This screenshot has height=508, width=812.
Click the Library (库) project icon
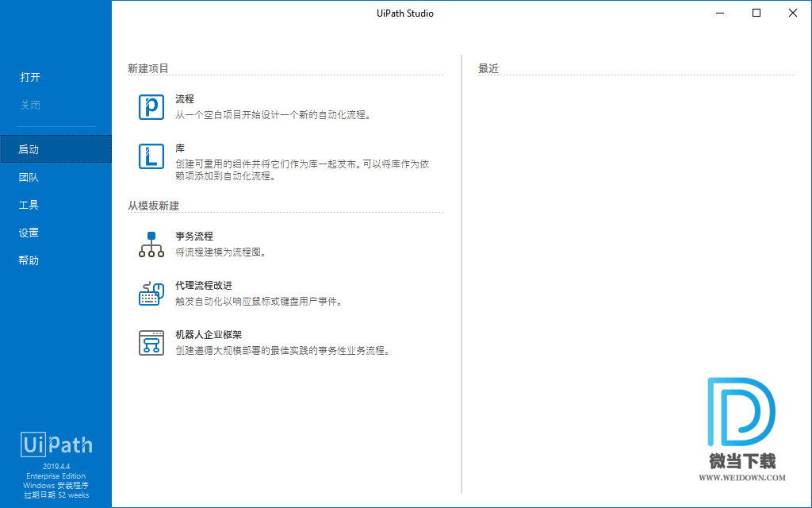151,156
